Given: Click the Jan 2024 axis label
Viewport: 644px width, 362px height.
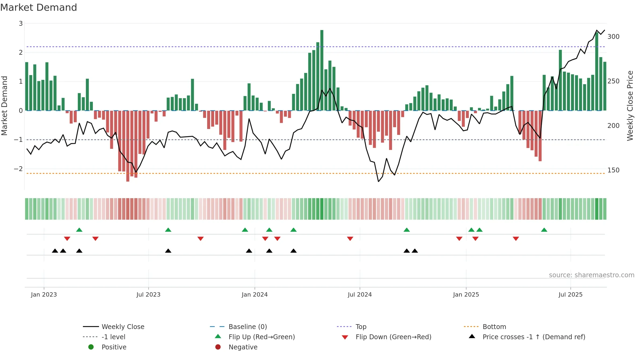Looking at the screenshot, I should (x=255, y=294).
